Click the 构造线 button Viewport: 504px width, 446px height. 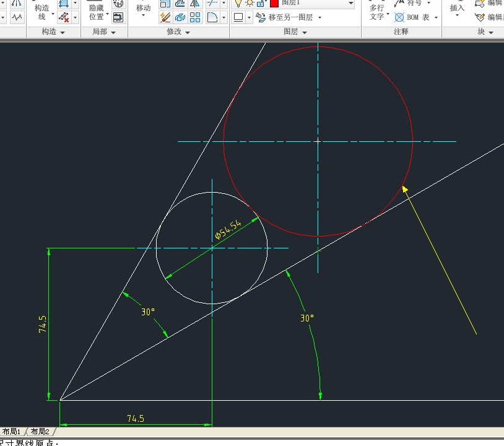pos(41,12)
